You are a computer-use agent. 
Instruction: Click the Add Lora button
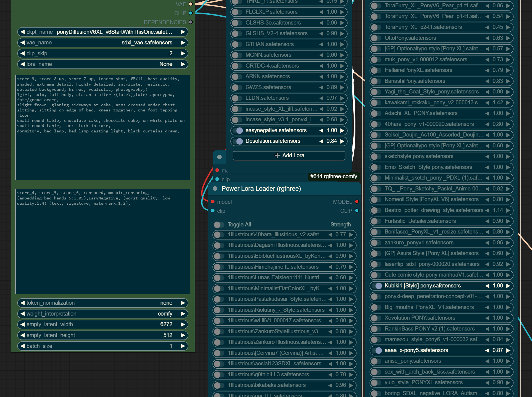[289, 155]
